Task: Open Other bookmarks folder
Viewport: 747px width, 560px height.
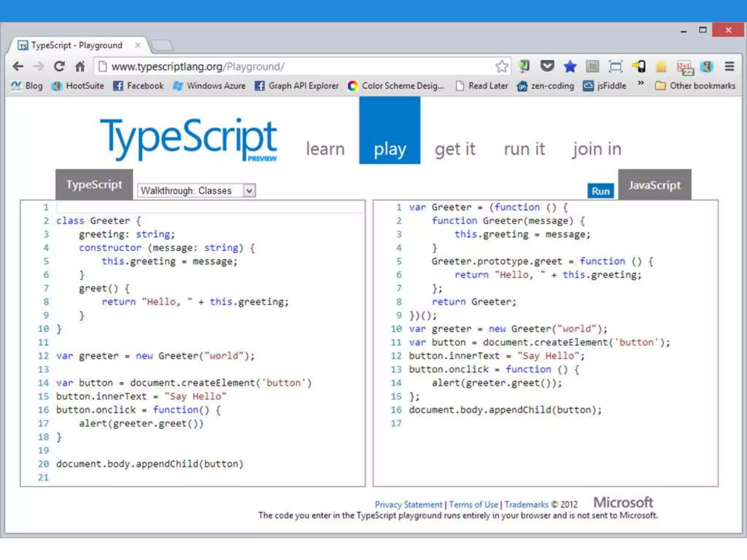Action: 695,86
